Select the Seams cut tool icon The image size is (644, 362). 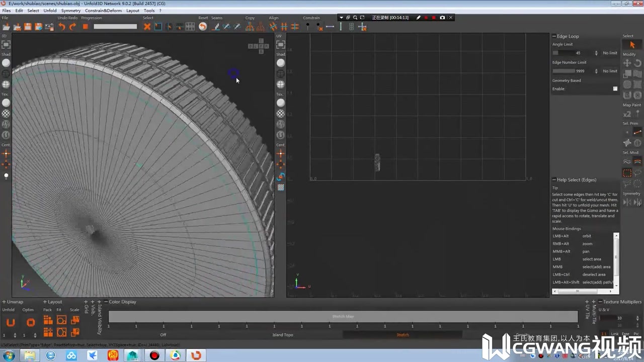(x=216, y=27)
